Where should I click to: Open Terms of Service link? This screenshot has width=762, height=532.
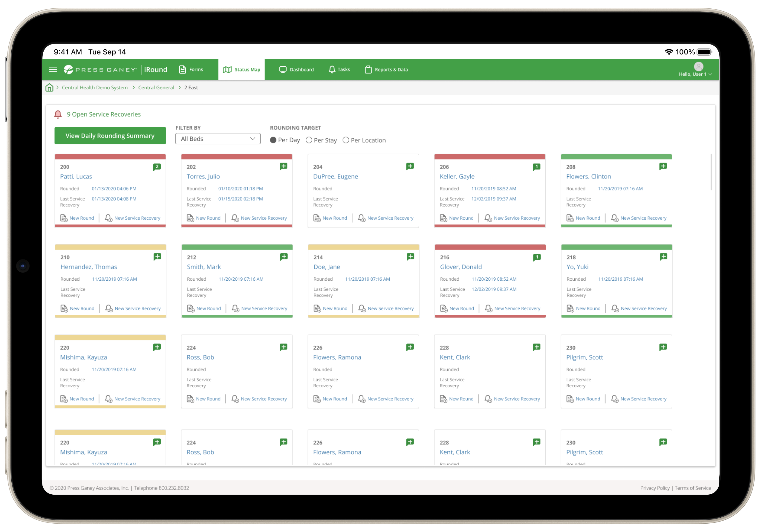(x=693, y=488)
